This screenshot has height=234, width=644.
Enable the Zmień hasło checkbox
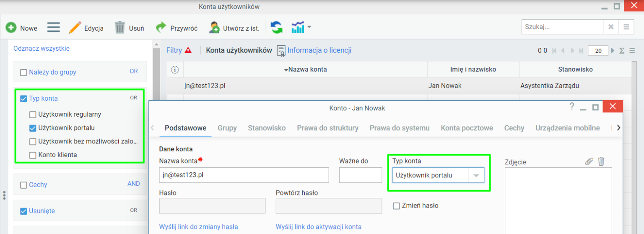tap(397, 206)
